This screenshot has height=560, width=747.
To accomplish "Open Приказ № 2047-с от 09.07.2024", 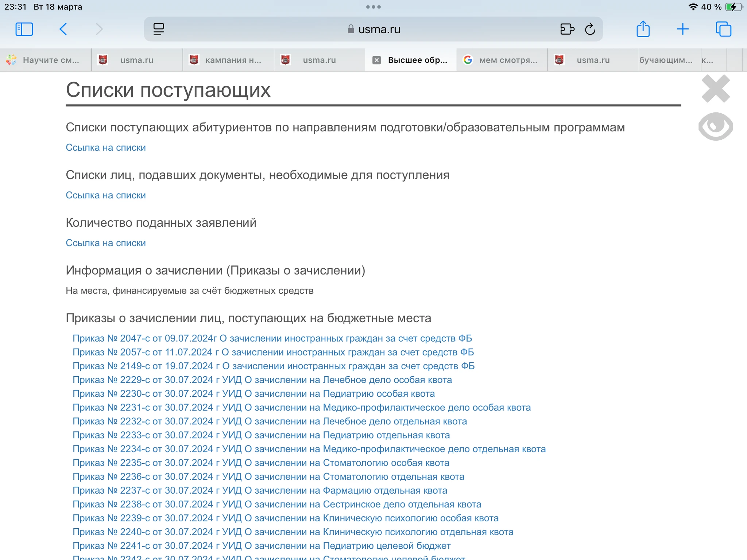I will click(272, 338).
